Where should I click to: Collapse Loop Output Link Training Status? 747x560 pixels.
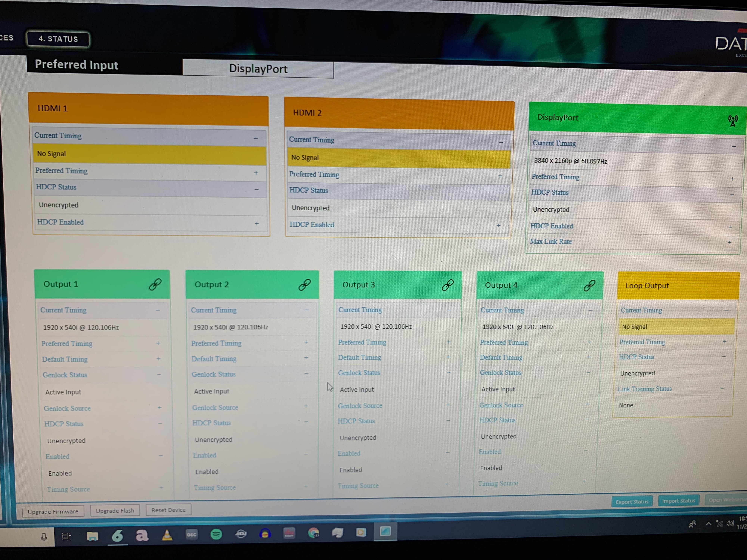coord(722,388)
